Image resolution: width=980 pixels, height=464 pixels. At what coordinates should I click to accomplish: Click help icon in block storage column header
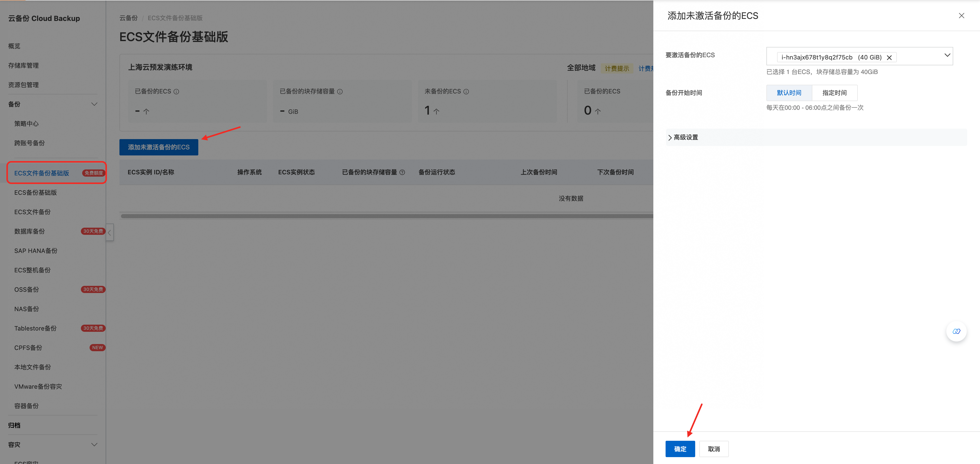pos(402,172)
